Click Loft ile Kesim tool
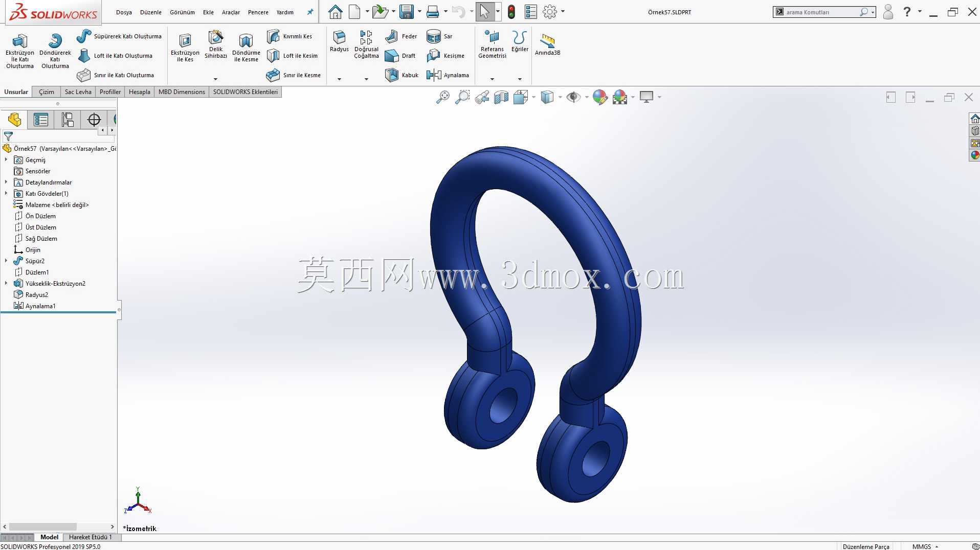 293,56
